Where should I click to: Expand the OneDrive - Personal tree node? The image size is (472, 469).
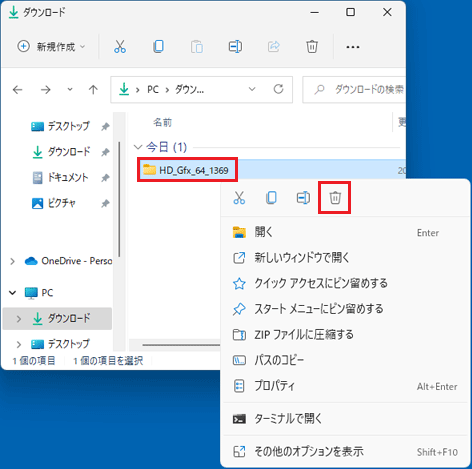[x=13, y=261]
